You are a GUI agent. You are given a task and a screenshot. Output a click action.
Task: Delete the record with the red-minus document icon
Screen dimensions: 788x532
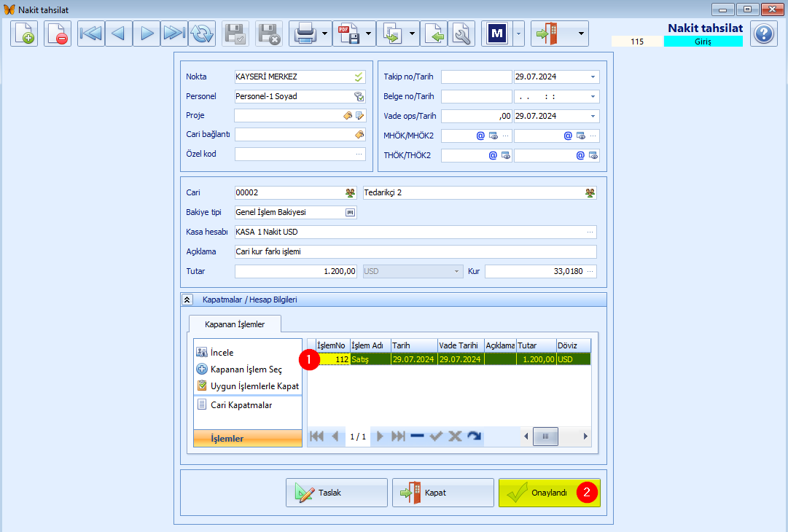(x=58, y=34)
